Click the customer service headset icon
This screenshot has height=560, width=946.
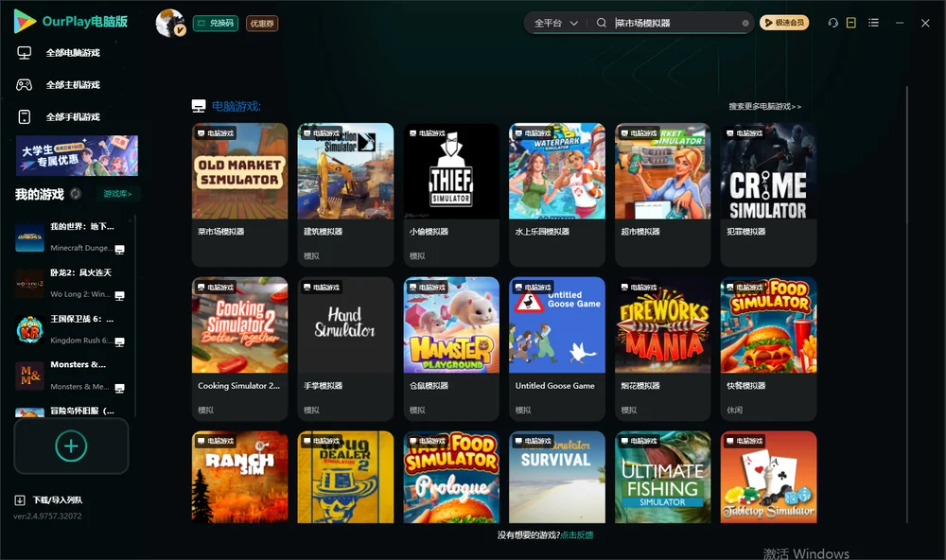coord(832,23)
